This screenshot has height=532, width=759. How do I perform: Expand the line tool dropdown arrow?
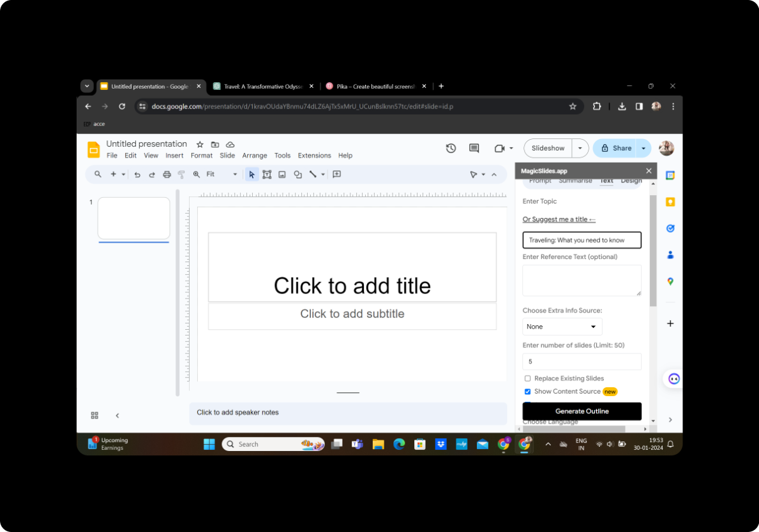[323, 175]
